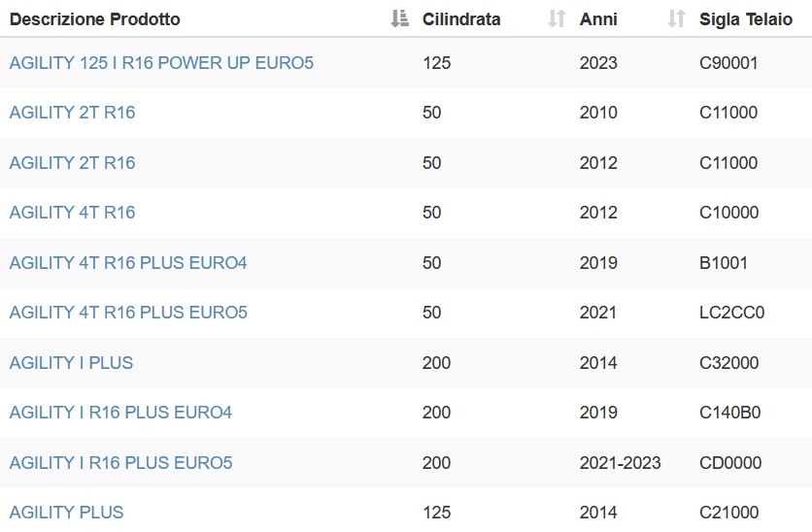This screenshot has height=532, width=812.
Task: Select the row with frame code C90001
Action: point(406,63)
